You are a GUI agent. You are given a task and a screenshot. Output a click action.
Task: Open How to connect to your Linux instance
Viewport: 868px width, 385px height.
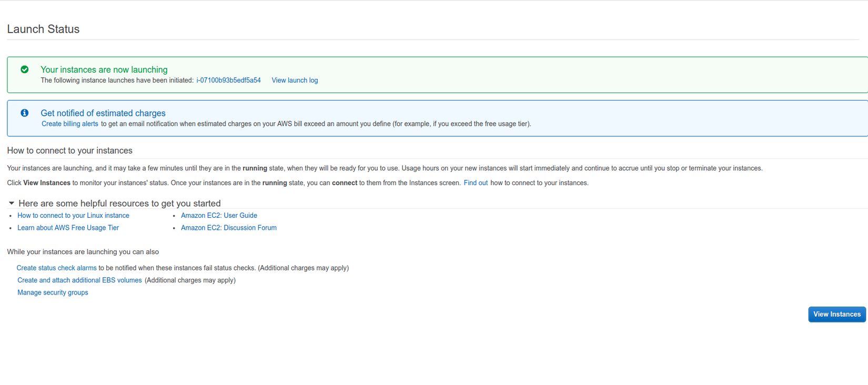pos(73,216)
